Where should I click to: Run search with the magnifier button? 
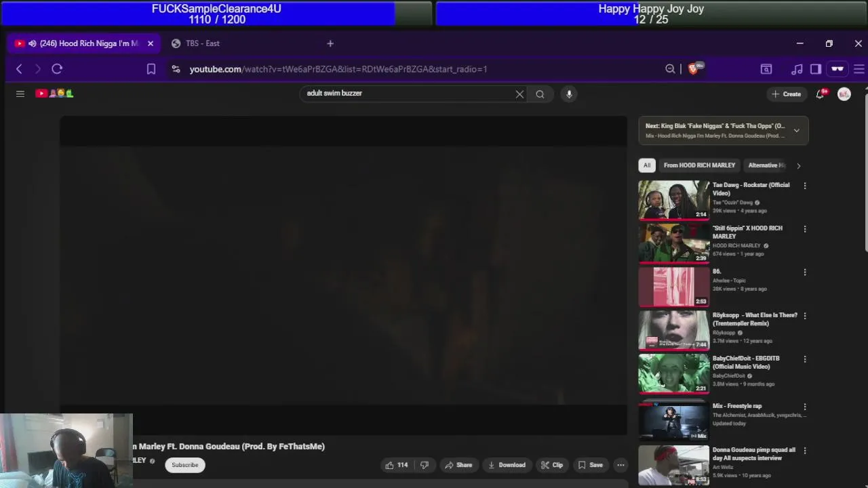[x=540, y=94]
